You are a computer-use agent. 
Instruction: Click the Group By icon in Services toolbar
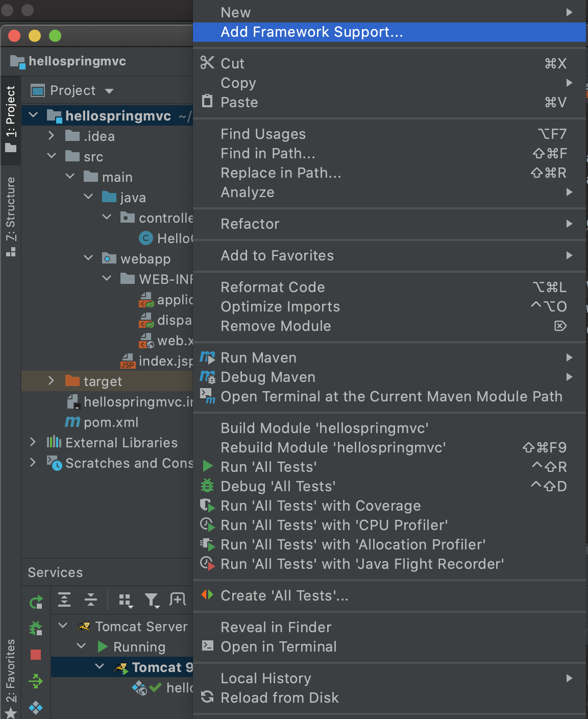coord(125,600)
